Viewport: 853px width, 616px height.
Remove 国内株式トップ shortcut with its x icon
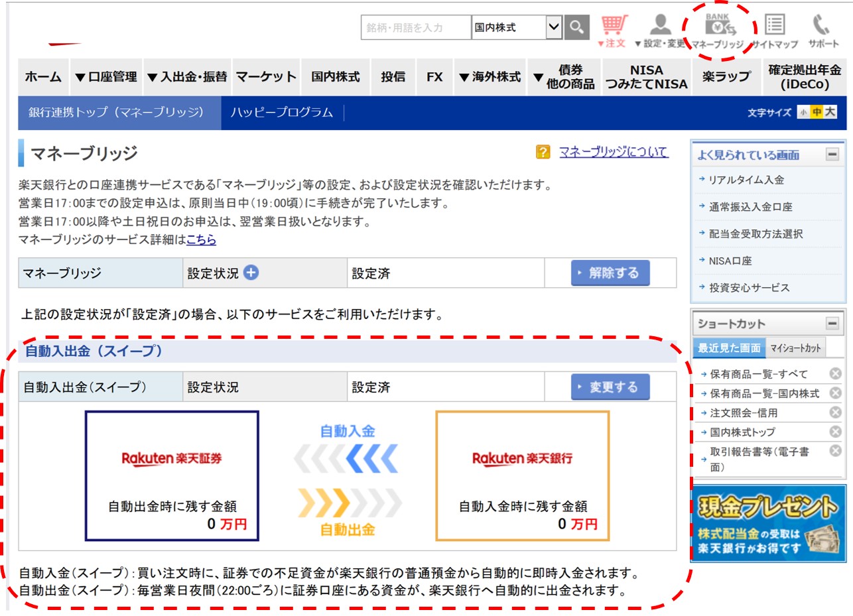click(836, 432)
